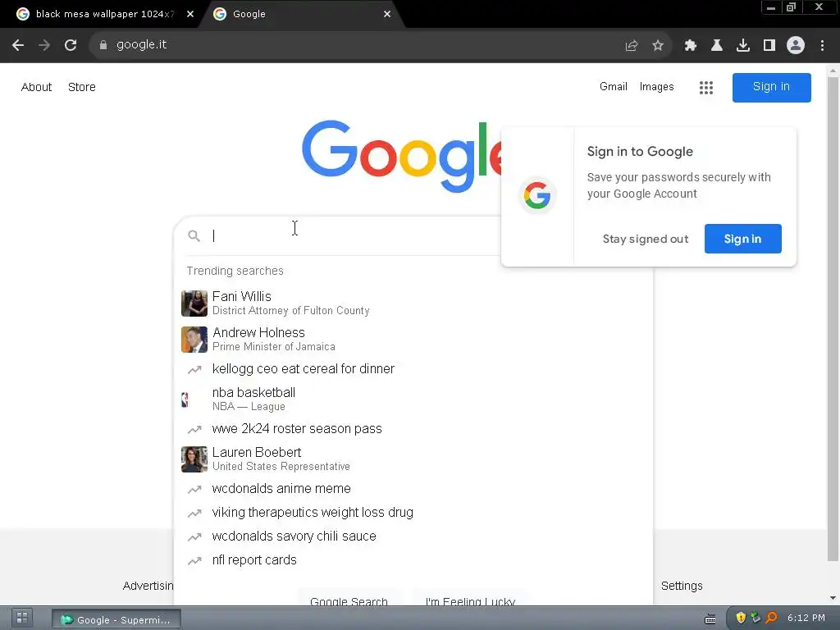Screen dimensions: 840x630
Task: Select the Fani Willis trending suggestion
Action: point(413,304)
